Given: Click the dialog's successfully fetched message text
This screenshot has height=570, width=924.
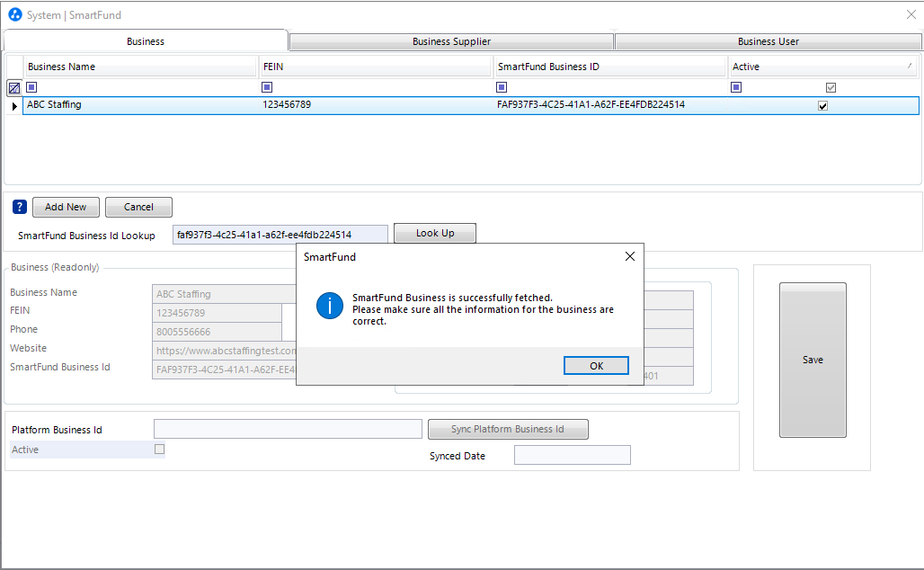Looking at the screenshot, I should (x=483, y=309).
